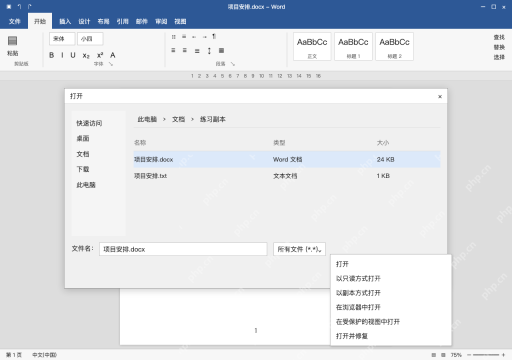The image size is (512, 360).
Task: Select 桌面 in the dialog sidebar
Action: [x=83, y=138]
